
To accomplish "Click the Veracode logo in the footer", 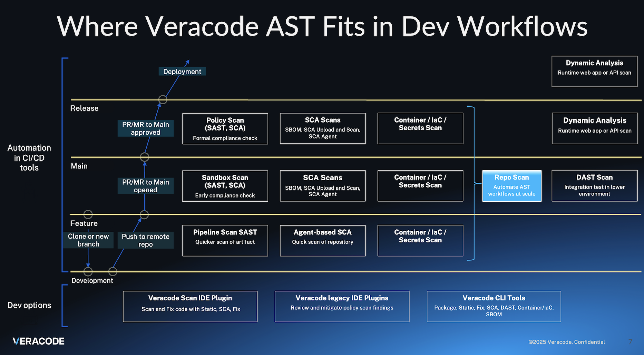I will click(x=38, y=341).
